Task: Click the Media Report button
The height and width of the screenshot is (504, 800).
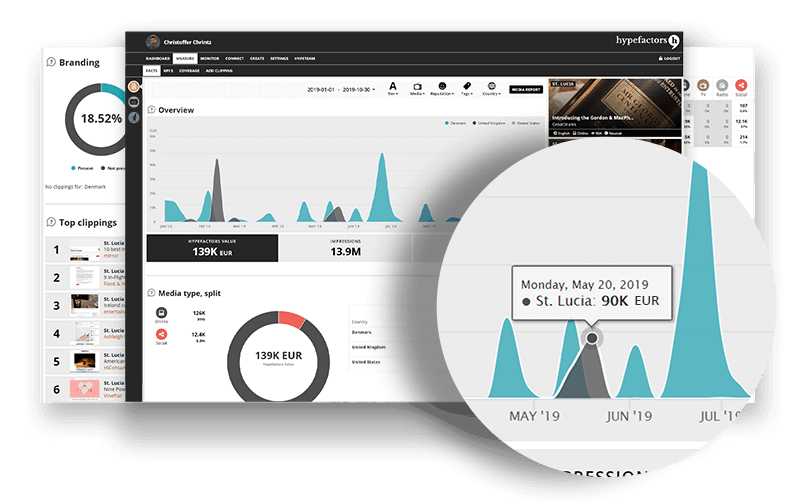Action: (525, 89)
